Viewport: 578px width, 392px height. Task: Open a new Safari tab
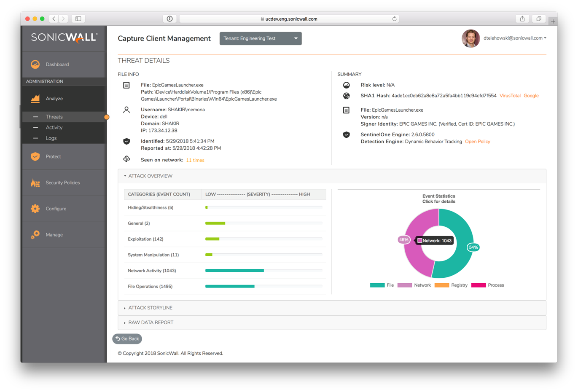tap(553, 21)
